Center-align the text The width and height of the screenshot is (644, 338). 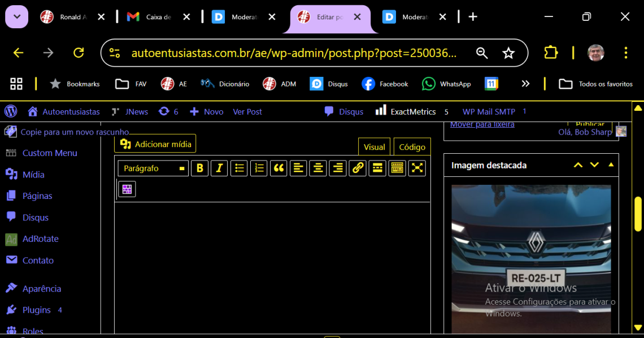(x=318, y=168)
